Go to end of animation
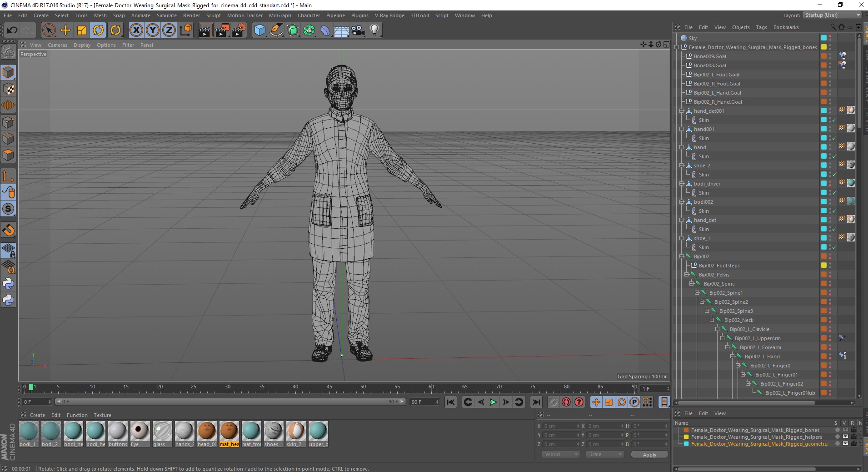868x472 pixels. click(x=536, y=402)
